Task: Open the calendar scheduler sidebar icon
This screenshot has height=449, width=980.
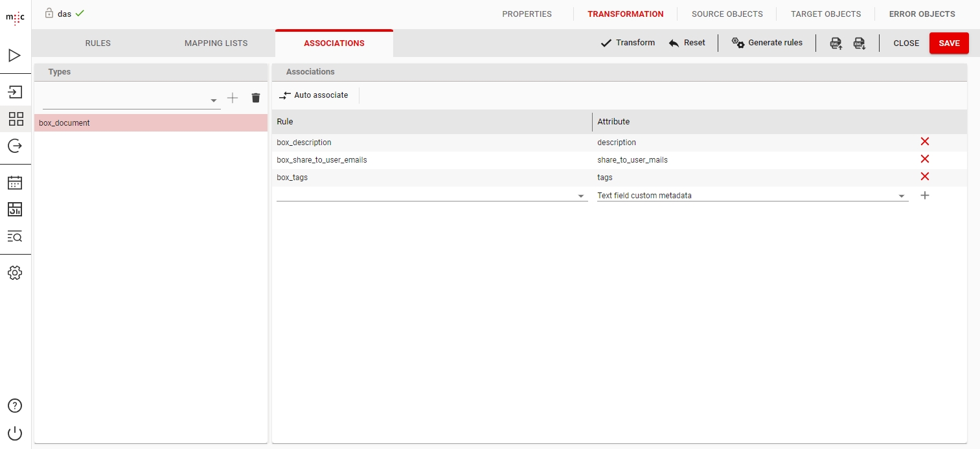Action: click(x=15, y=183)
